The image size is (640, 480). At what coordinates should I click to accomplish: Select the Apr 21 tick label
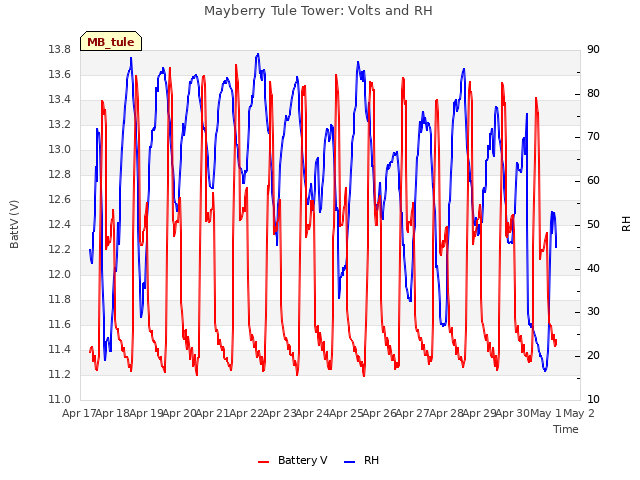[x=212, y=413]
